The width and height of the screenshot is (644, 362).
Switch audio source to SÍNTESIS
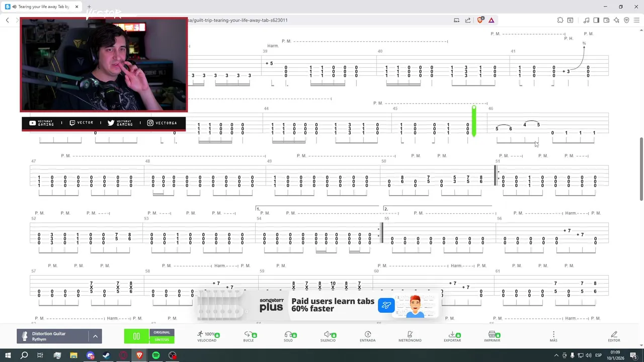click(x=162, y=340)
